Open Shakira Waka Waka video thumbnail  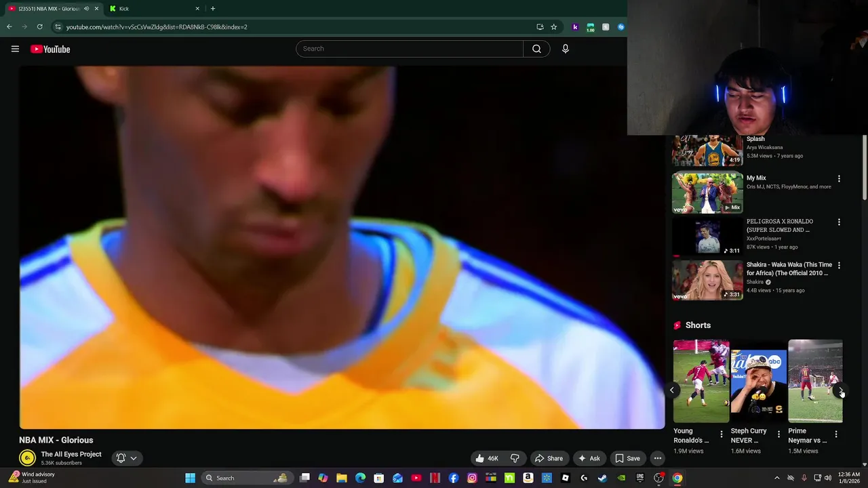tap(707, 280)
